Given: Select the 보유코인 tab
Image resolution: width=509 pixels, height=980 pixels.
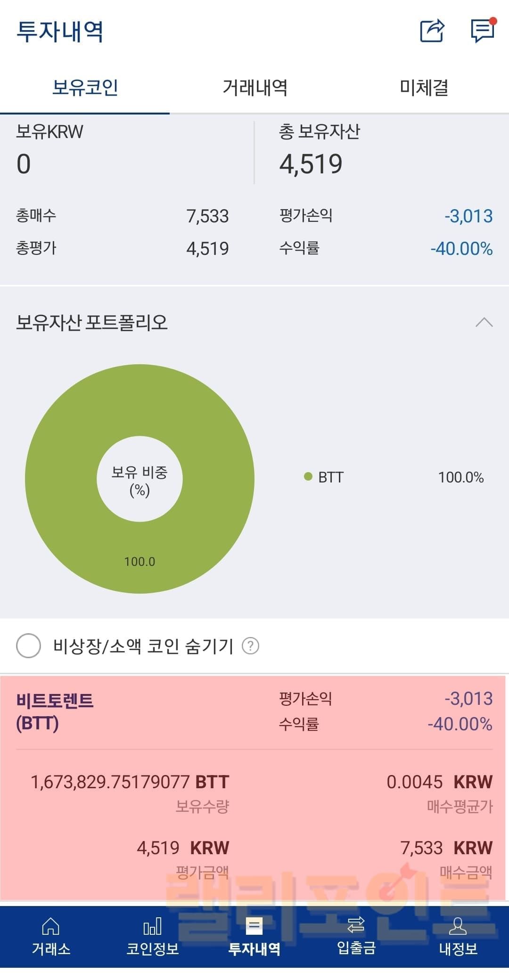Looking at the screenshot, I should click(85, 88).
